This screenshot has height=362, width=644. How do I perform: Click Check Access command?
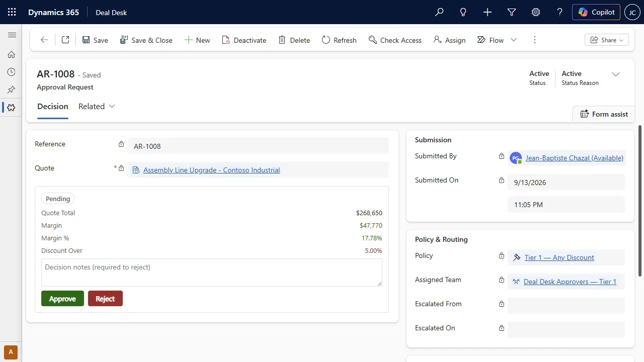click(395, 40)
